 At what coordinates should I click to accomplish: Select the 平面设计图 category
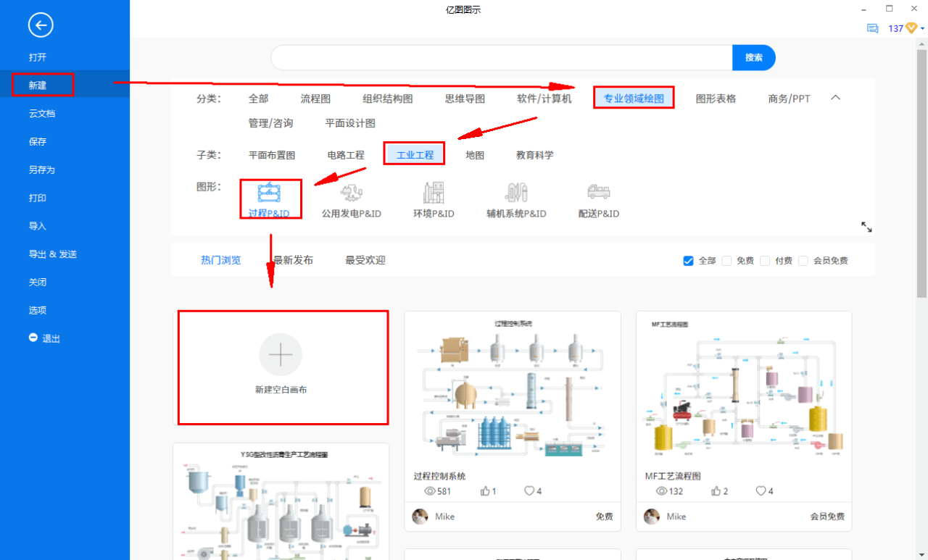[350, 123]
